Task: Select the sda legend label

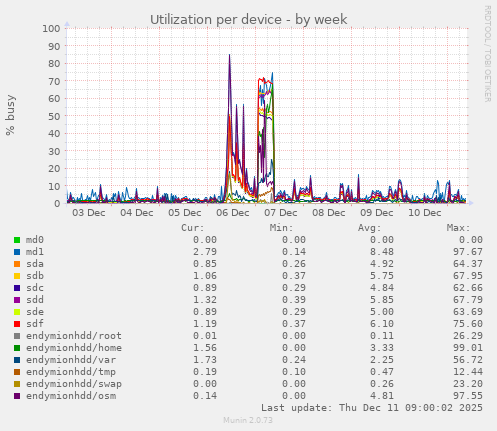Action: [x=35, y=264]
